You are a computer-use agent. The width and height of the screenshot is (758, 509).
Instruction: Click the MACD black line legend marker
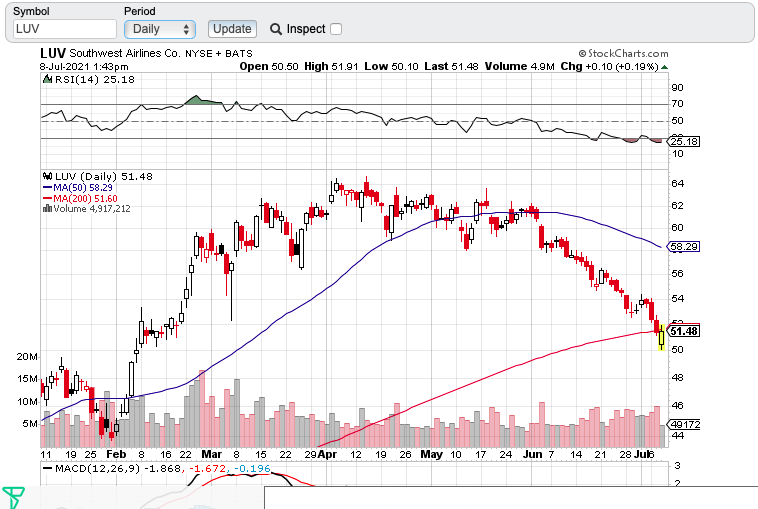click(46, 468)
